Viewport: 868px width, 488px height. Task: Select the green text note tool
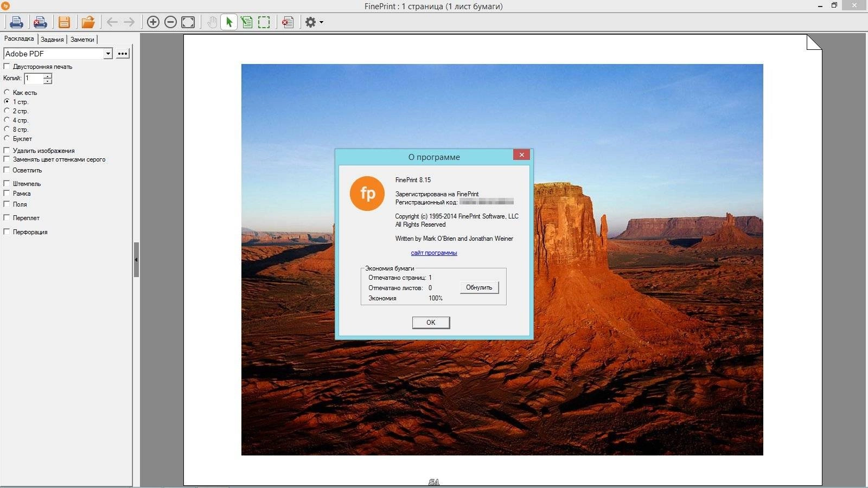point(247,22)
